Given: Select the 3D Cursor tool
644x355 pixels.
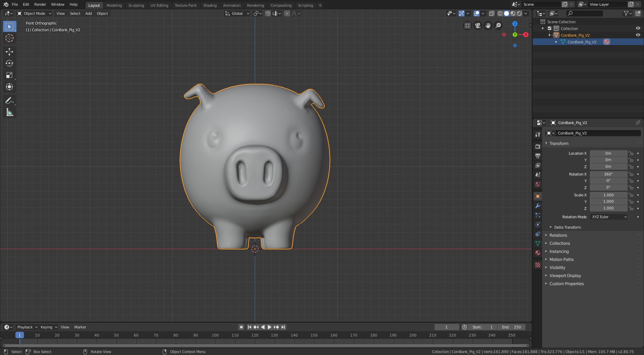Looking at the screenshot, I should pyautogui.click(x=9, y=38).
